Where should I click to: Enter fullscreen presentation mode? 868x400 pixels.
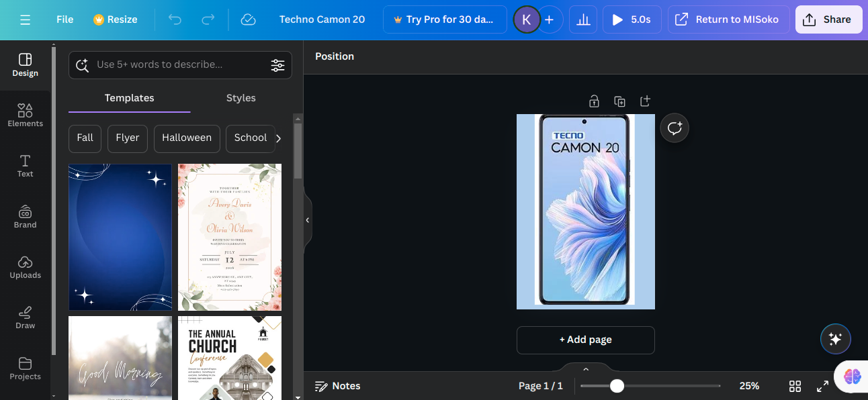(x=822, y=386)
